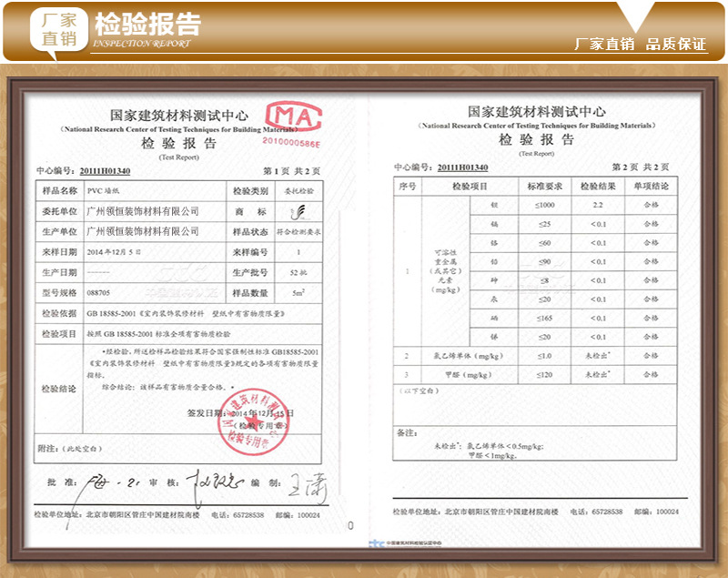This screenshot has height=578, width=728.
Task: Click the 标准要求 column header
Action: coord(544,187)
